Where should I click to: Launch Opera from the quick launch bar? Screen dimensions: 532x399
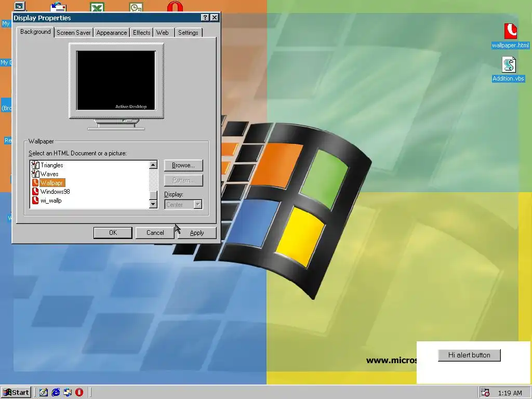[79, 393]
